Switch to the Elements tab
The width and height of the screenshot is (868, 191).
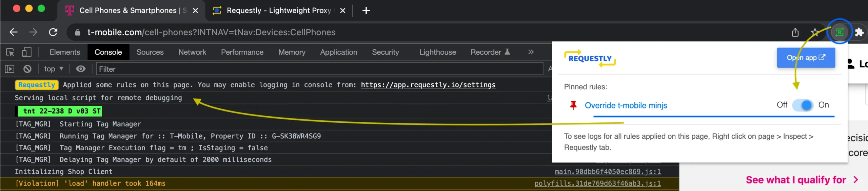(65, 52)
